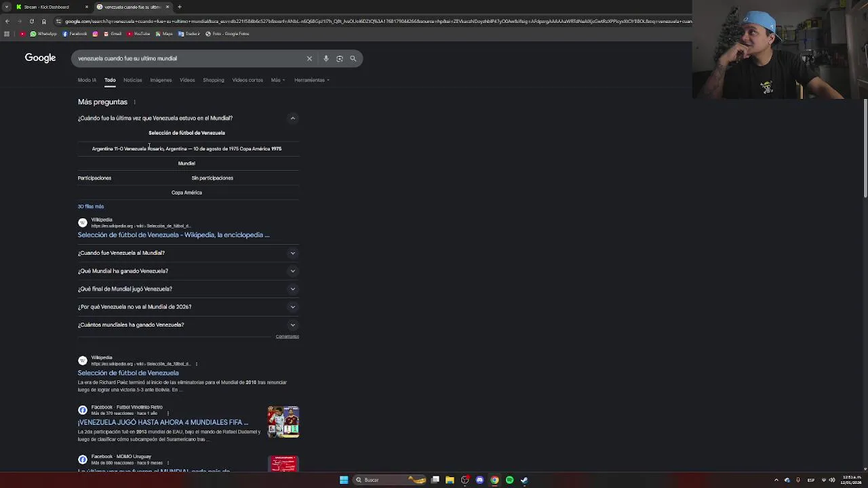The width and height of the screenshot is (868, 488).
Task: Open Google Lens image search icon
Action: coord(340,58)
